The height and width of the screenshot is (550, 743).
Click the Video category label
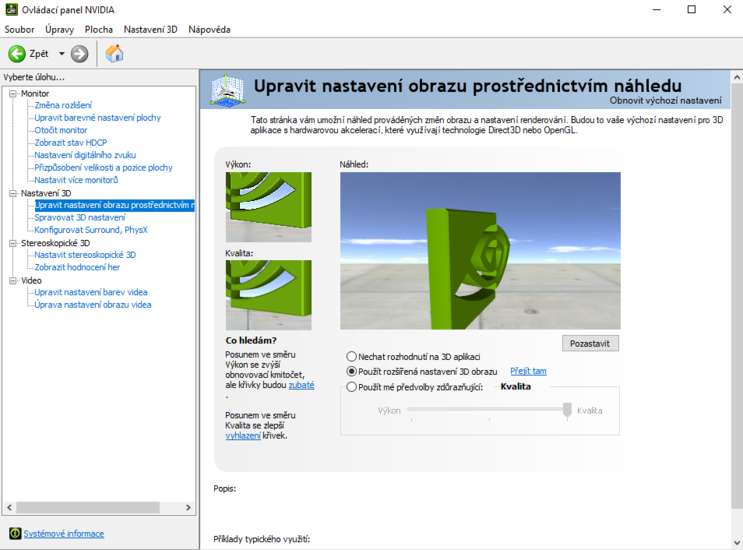[31, 280]
